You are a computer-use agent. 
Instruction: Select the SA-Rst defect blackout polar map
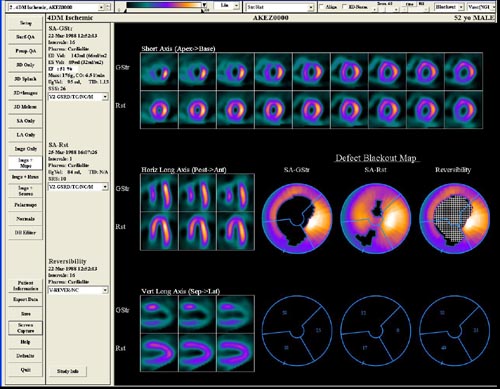(376, 219)
